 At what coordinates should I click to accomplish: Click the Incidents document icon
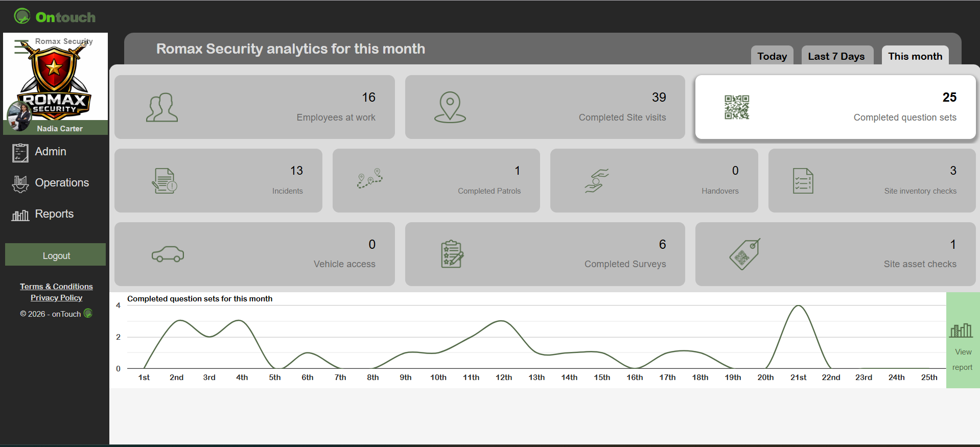(165, 181)
